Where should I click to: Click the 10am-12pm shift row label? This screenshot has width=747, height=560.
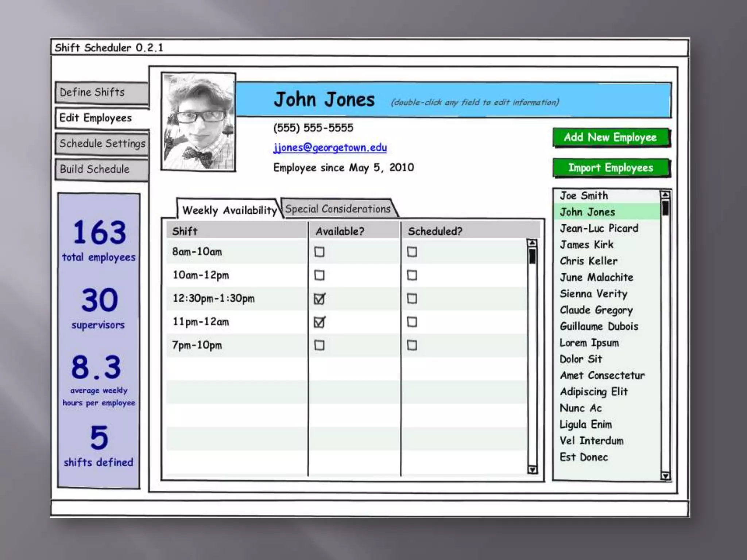click(201, 275)
